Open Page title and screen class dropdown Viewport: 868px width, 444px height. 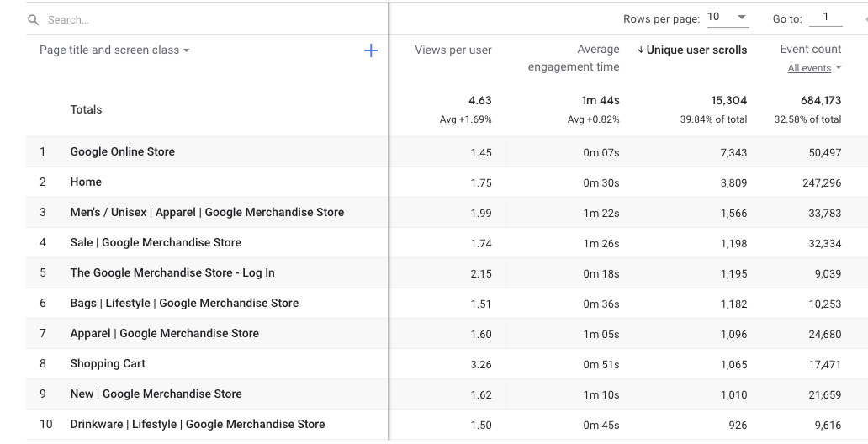[x=114, y=50]
